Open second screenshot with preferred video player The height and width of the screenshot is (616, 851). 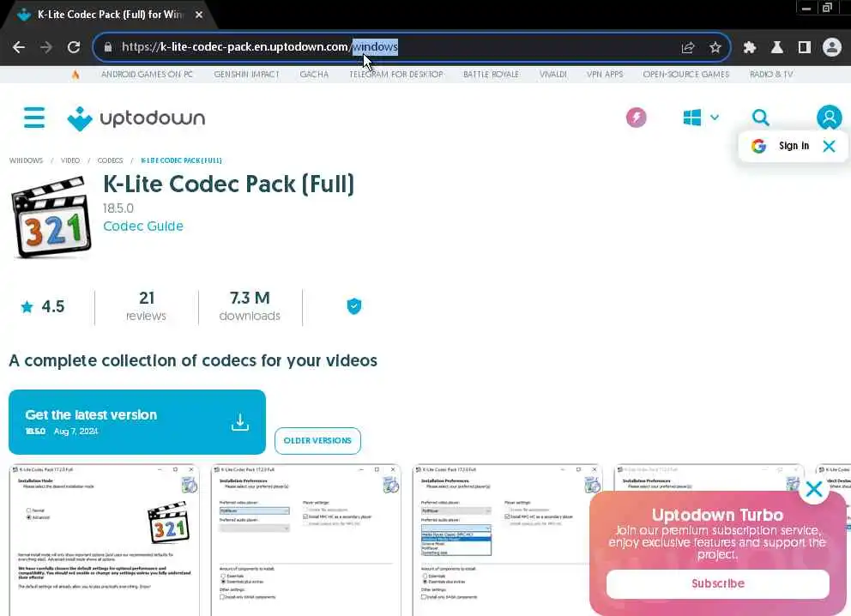pyautogui.click(x=305, y=540)
